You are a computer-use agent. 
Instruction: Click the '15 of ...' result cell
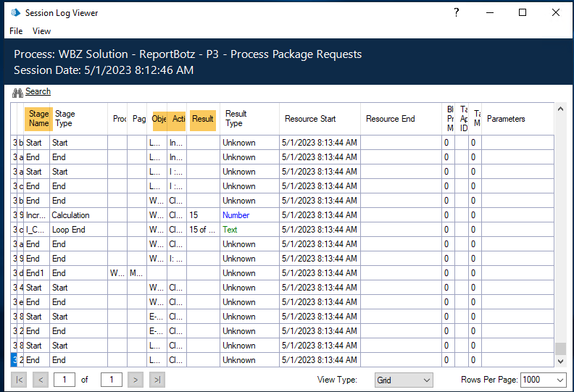[203, 230]
